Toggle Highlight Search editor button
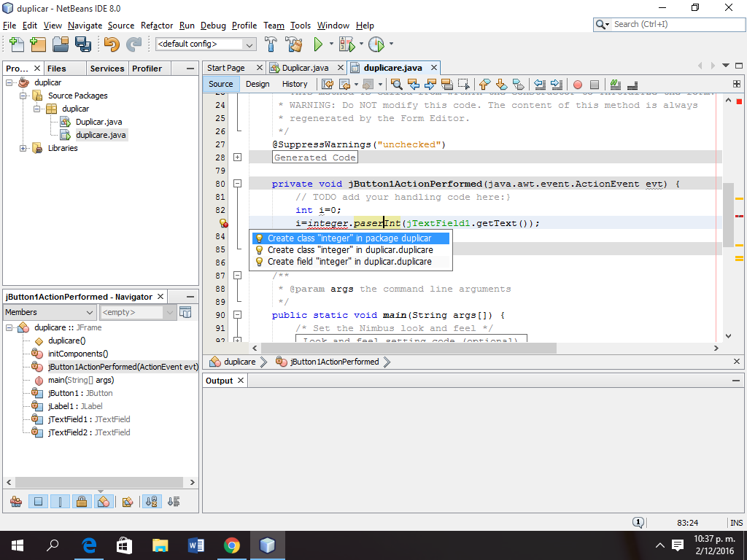Image resolution: width=747 pixels, height=560 pixels. [x=447, y=85]
